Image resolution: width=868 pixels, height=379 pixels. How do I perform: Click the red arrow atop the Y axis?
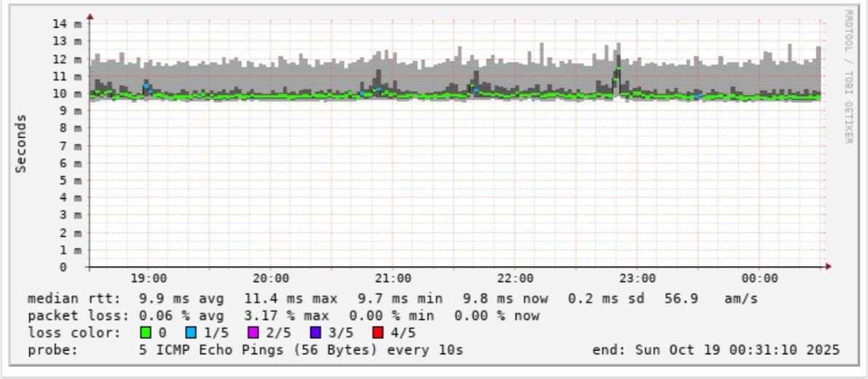[x=90, y=17]
